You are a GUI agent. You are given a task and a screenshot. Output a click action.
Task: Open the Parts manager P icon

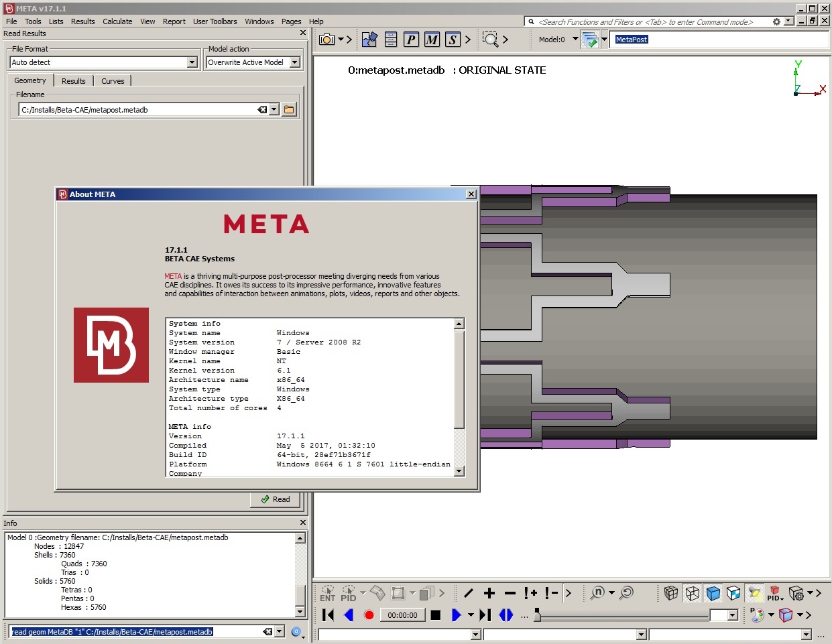click(x=412, y=40)
